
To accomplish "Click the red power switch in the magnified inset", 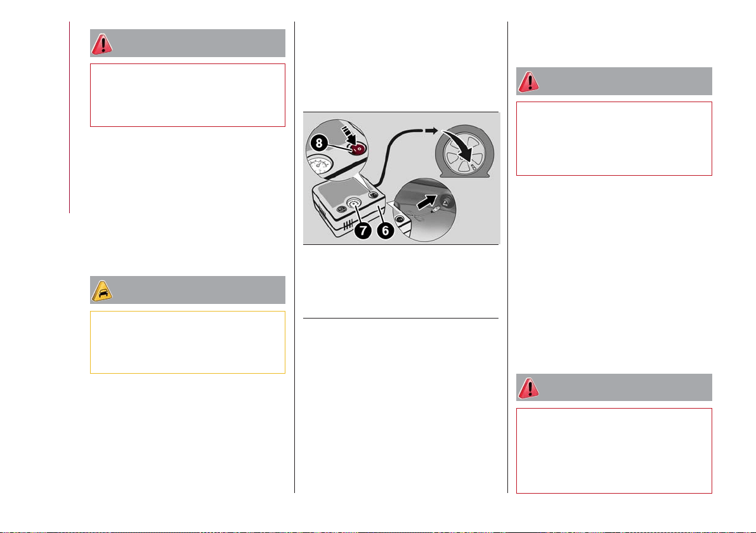I will pyautogui.click(x=357, y=150).
